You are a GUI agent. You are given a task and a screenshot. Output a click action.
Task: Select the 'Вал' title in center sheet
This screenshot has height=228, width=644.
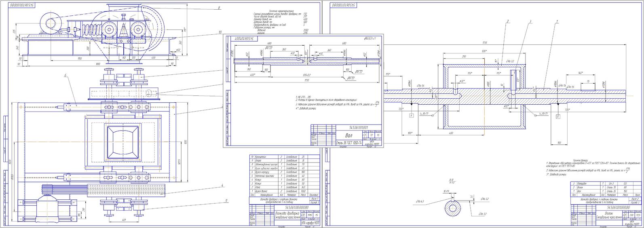[x=348, y=136]
